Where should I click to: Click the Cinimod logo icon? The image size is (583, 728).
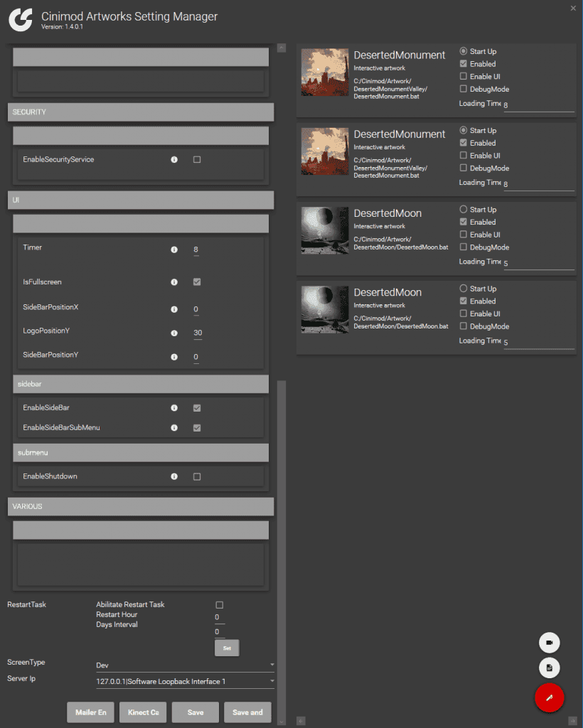click(21, 19)
